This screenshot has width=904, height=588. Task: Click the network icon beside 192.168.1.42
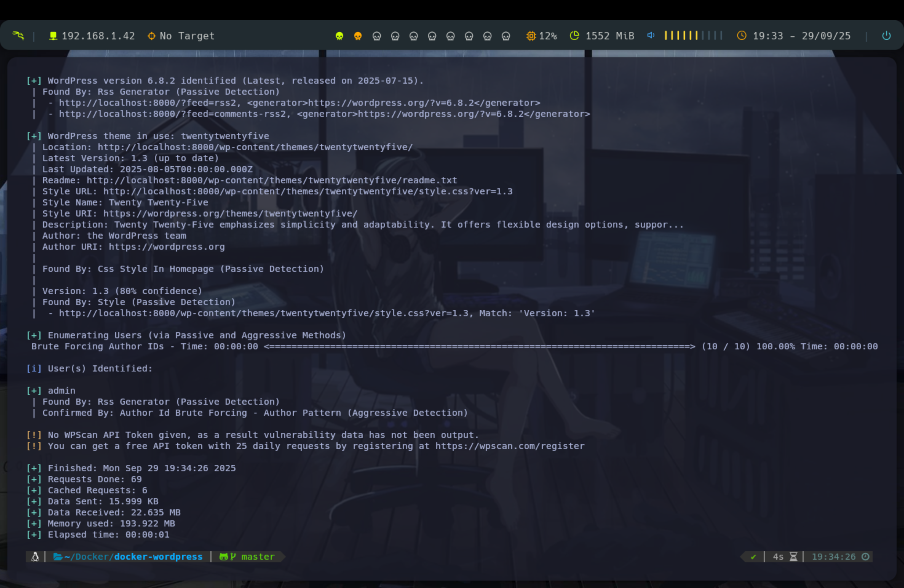53,36
